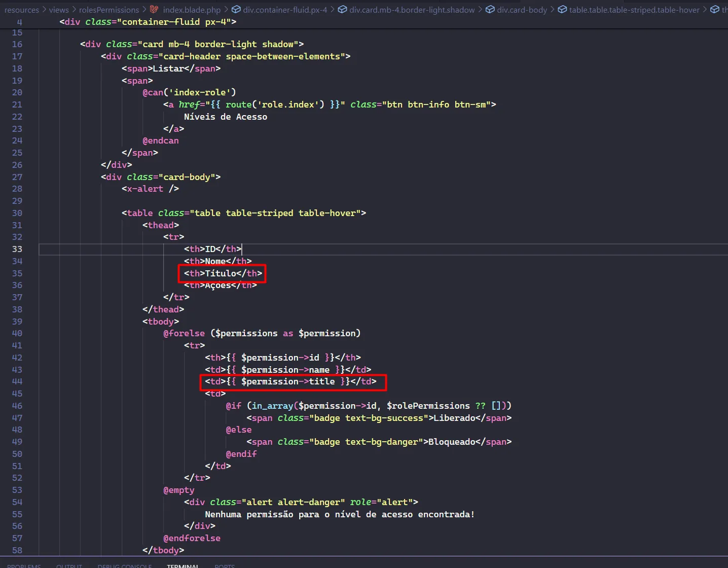Click the $permission->title table cell line
The width and height of the screenshot is (728, 568).
click(x=290, y=381)
